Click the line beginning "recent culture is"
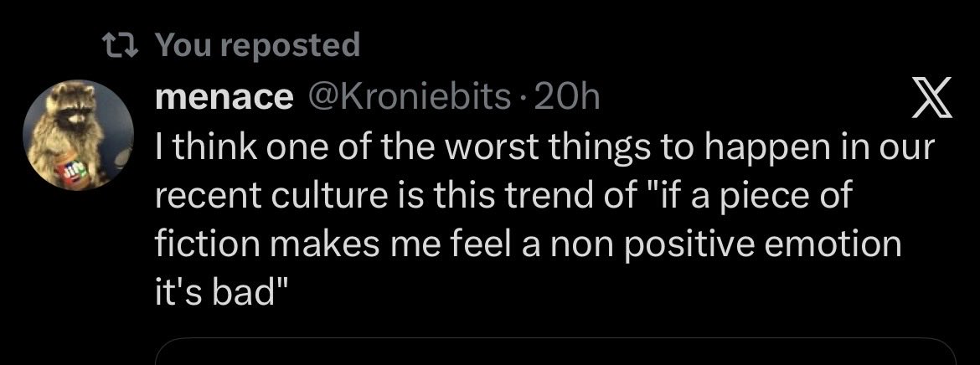This screenshot has width=980, height=365. pos(503,196)
